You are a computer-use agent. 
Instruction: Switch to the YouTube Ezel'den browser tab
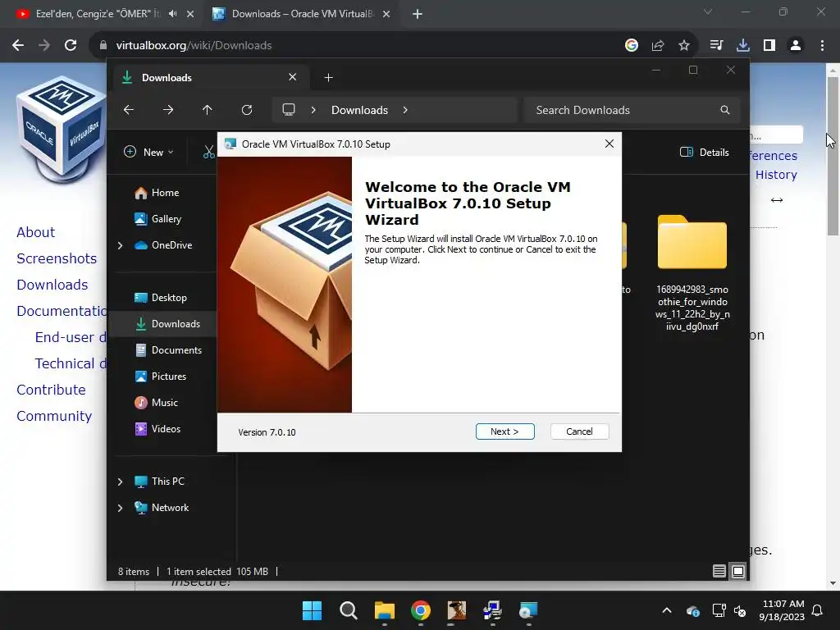click(97, 14)
